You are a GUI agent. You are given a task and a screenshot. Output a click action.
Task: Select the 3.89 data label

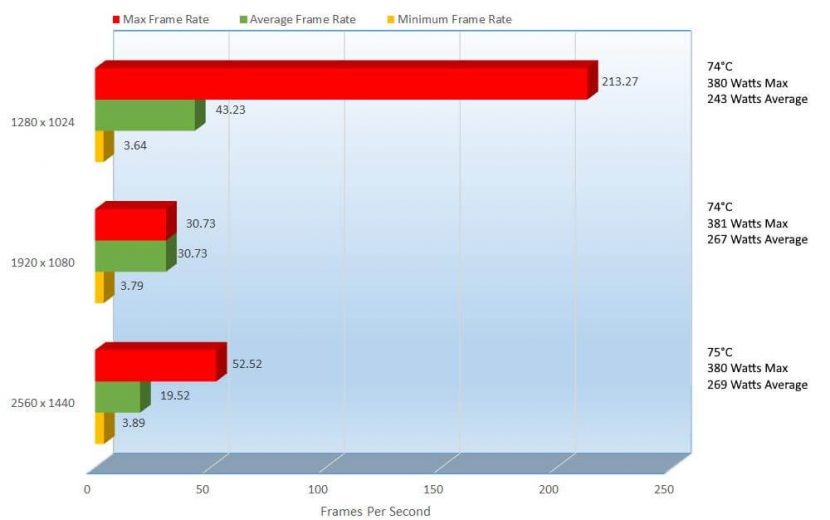point(133,423)
